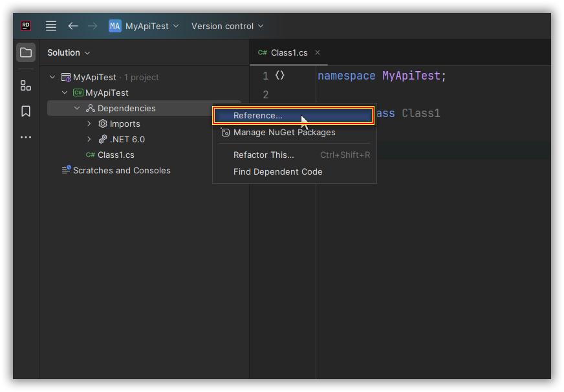Open the main hamburger menu
This screenshot has height=392, width=564.
tap(51, 26)
